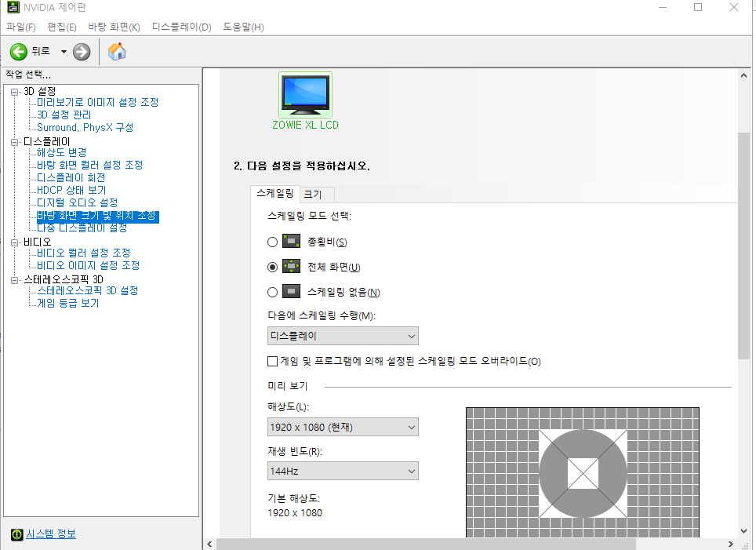Open the 바탕 화면(K) menu
This screenshot has height=550, width=756.
click(x=114, y=27)
